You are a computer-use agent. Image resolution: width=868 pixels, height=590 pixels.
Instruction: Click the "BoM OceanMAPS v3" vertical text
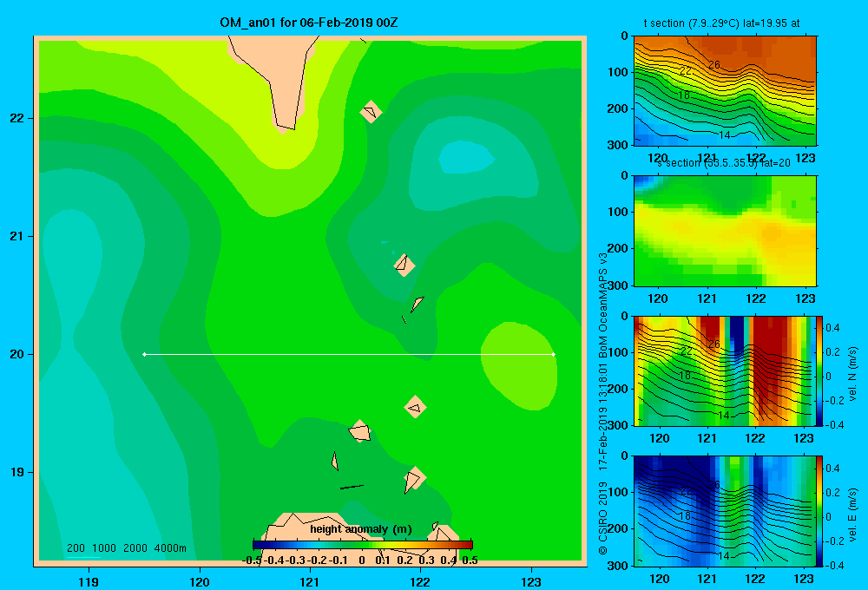(603, 305)
